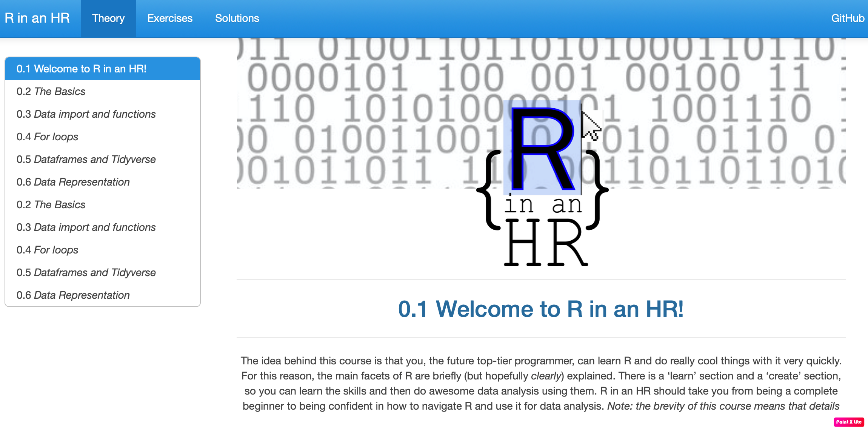The width and height of the screenshot is (868, 430).
Task: Open chapter 0.1 Welcome to R in an HR!
Action: click(82, 69)
